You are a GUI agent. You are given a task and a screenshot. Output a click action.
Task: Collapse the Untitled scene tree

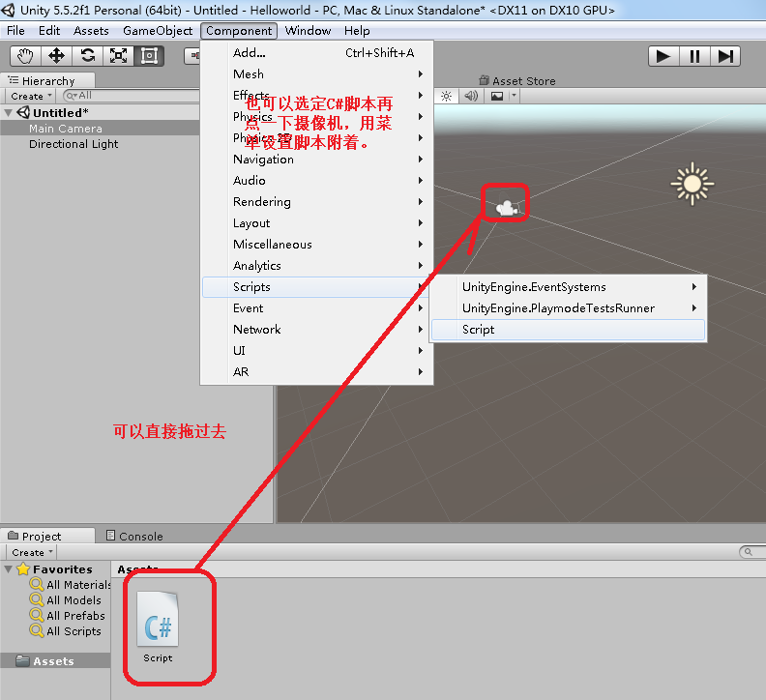pos(8,113)
